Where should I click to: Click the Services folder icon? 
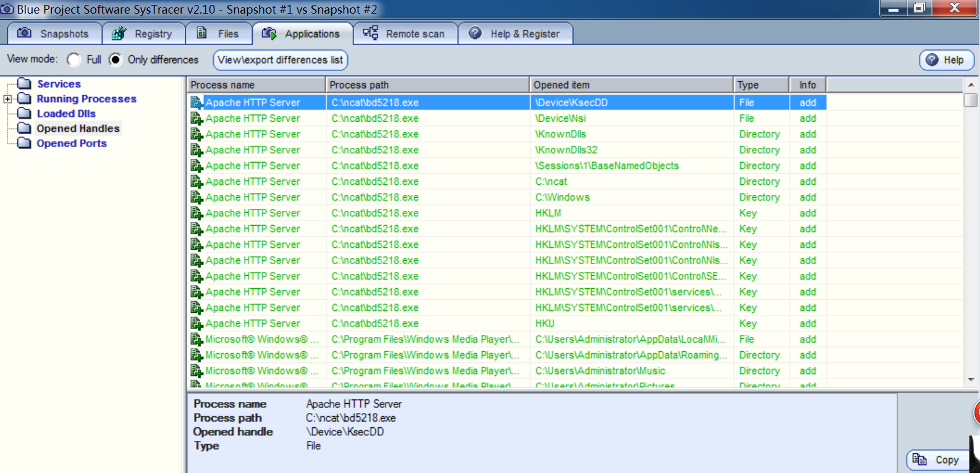[x=25, y=83]
